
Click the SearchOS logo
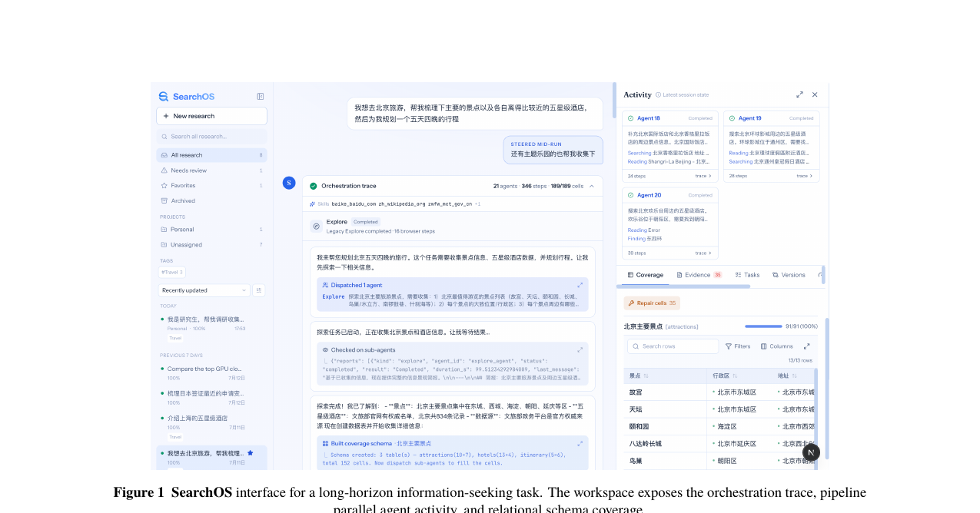(x=187, y=97)
